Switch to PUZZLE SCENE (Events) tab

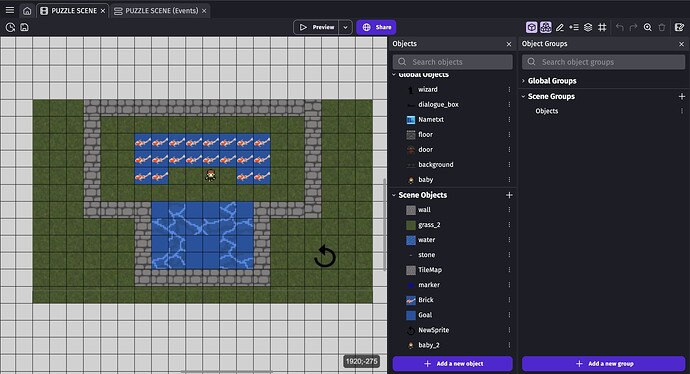tap(160, 11)
